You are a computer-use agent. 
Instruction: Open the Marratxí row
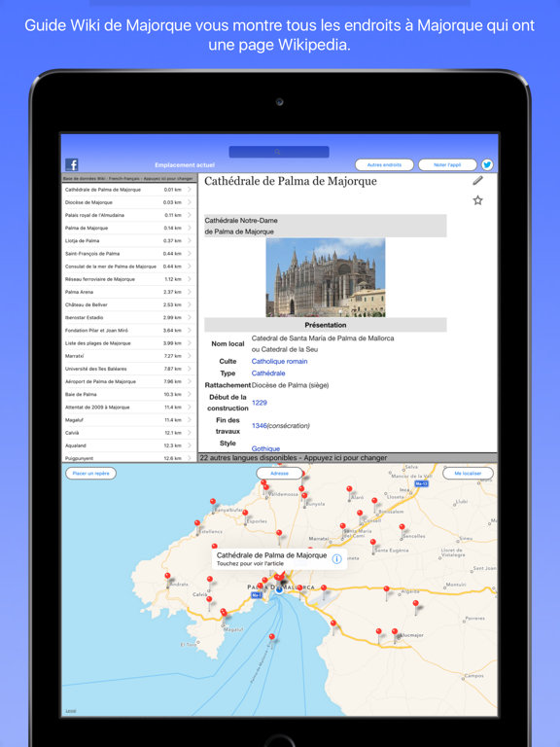click(x=129, y=356)
